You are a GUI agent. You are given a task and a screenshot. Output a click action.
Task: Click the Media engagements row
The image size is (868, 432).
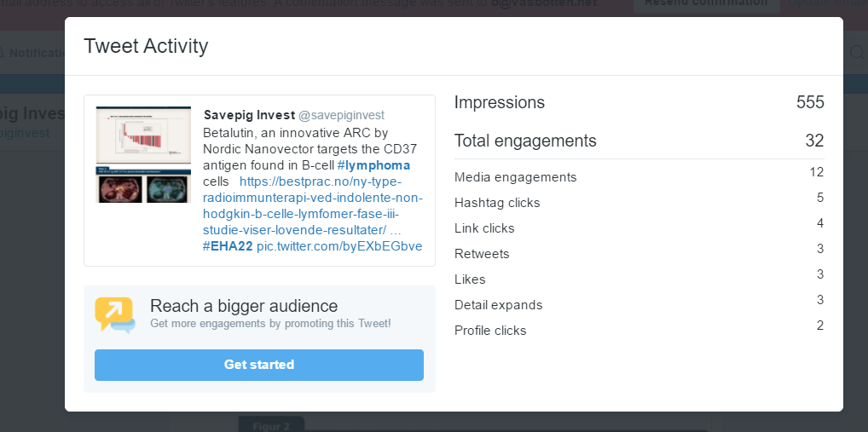coord(639,176)
